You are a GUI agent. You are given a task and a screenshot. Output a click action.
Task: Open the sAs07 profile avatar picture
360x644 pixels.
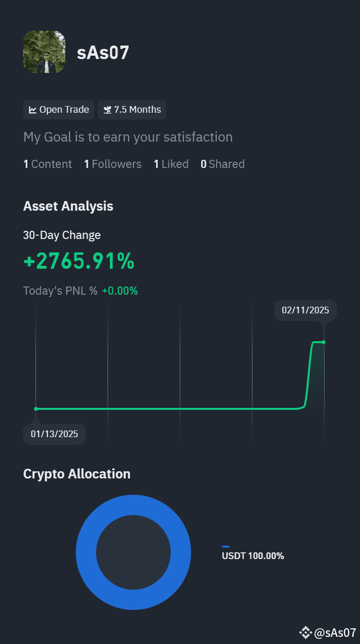tap(44, 52)
